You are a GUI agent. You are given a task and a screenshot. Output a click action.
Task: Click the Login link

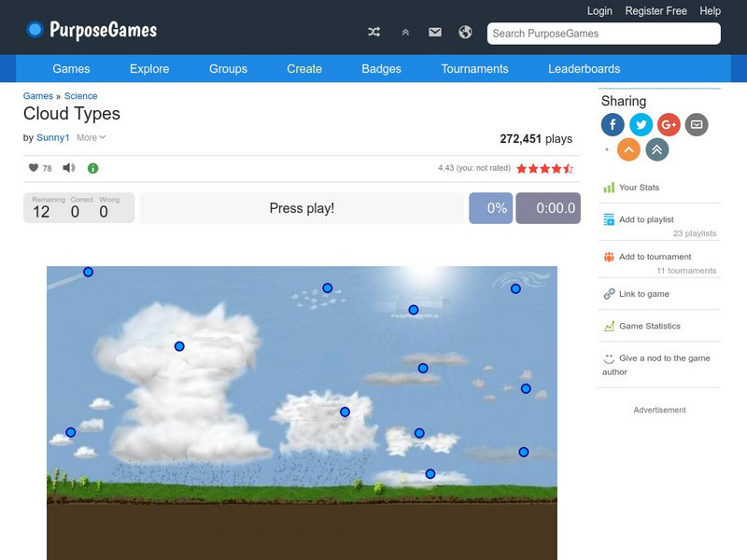[x=599, y=10]
